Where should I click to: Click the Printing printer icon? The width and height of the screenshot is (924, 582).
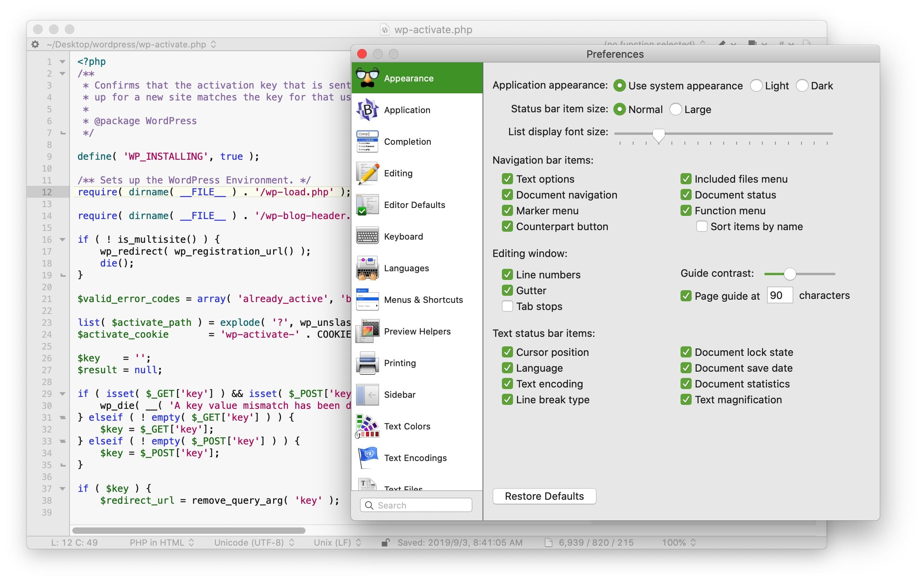coord(368,363)
